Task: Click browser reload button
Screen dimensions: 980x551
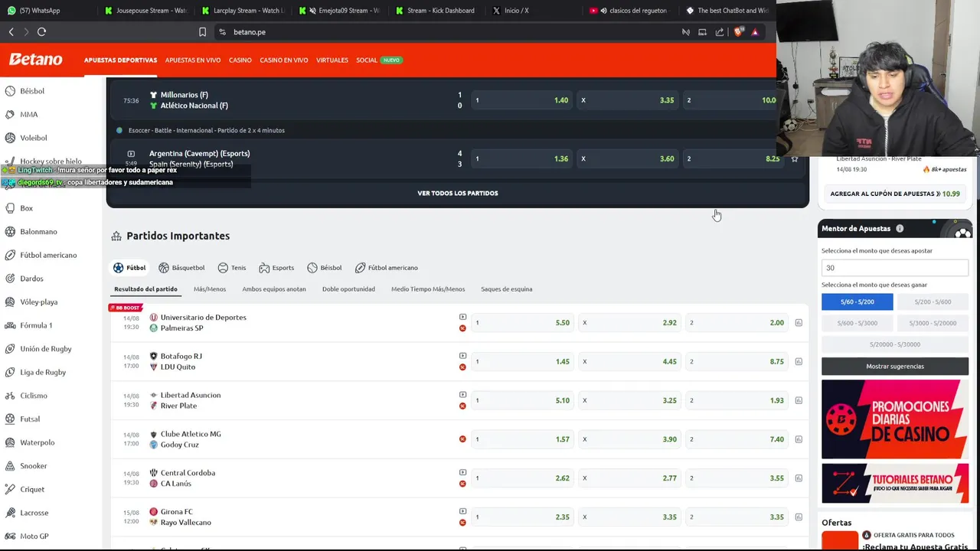Action: pyautogui.click(x=41, y=32)
